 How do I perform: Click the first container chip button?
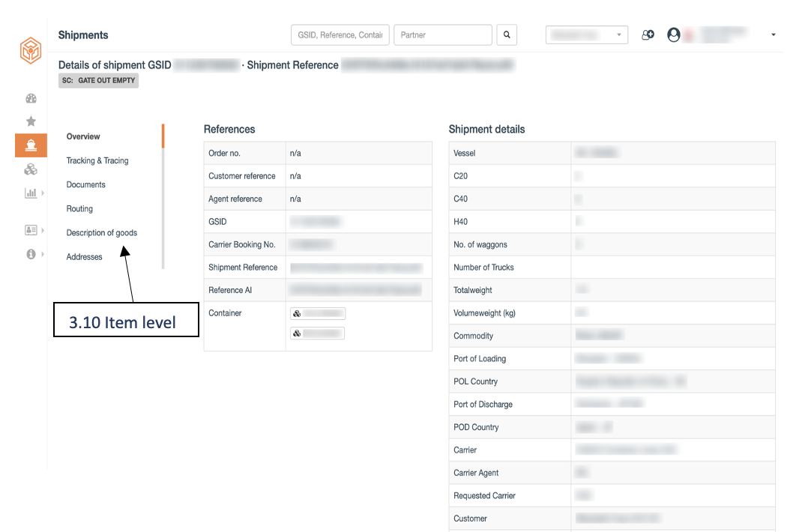(x=318, y=313)
